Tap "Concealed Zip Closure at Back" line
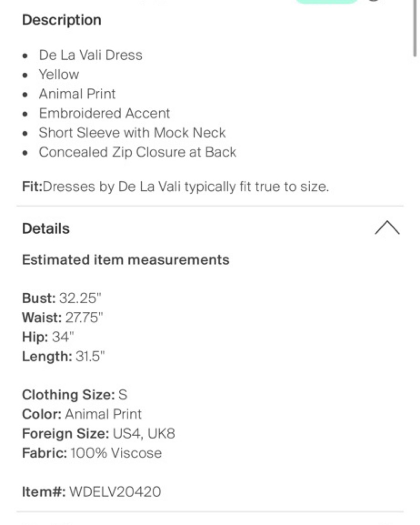This screenshot has height=525, width=420. point(138,152)
